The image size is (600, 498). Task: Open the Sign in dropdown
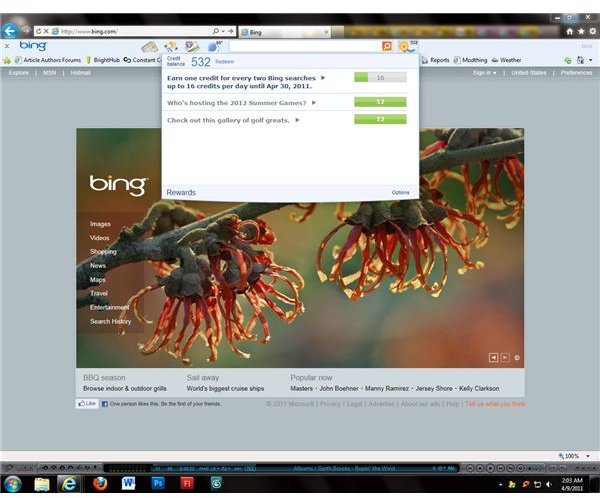coord(484,73)
